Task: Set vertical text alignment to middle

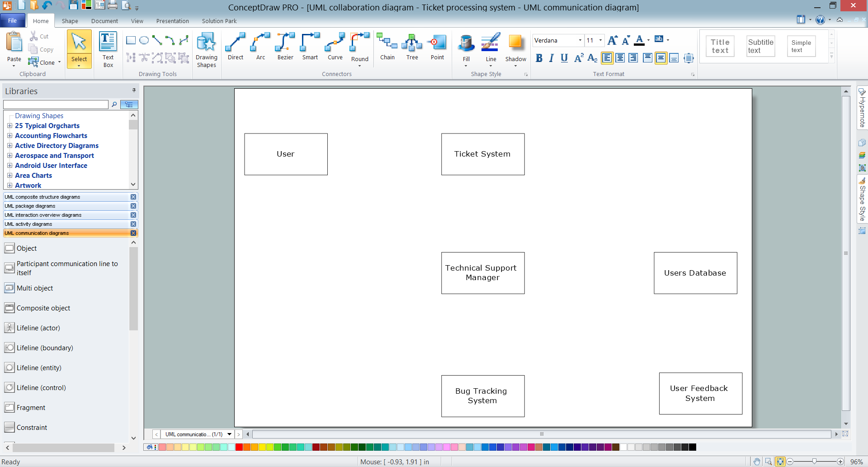Action: click(x=661, y=58)
